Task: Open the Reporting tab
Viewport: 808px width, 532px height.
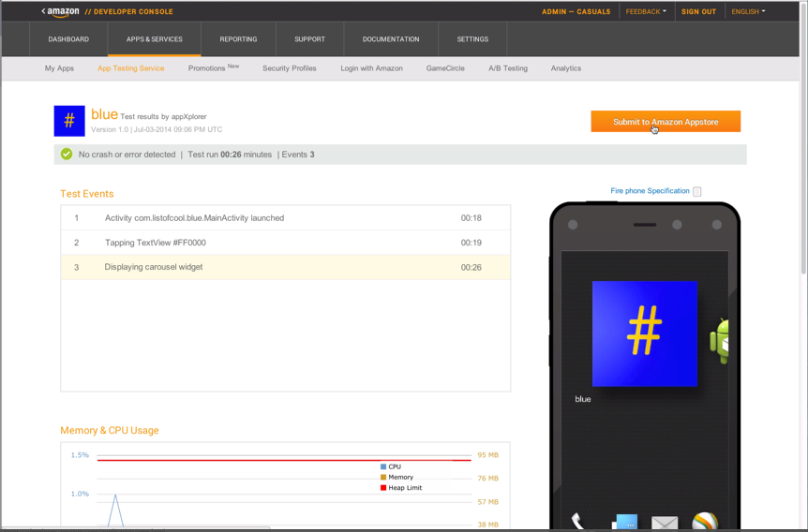Action: 238,39
